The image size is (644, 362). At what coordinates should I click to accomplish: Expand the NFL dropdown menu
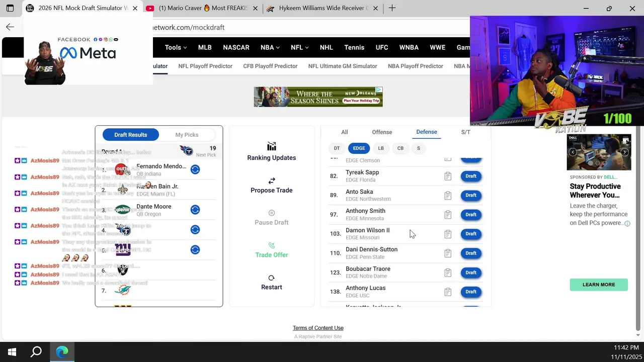(x=300, y=47)
